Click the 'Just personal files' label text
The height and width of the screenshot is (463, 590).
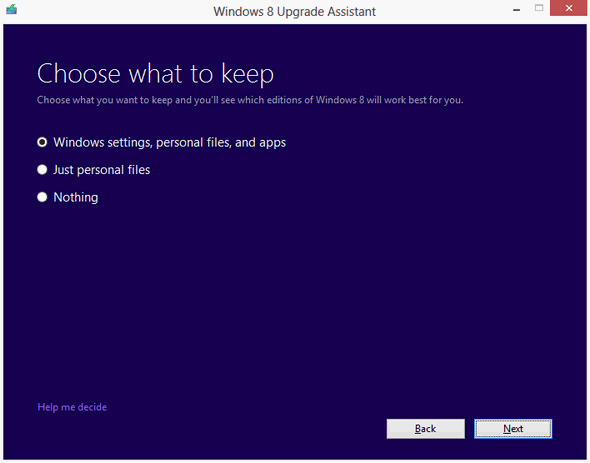(x=102, y=170)
